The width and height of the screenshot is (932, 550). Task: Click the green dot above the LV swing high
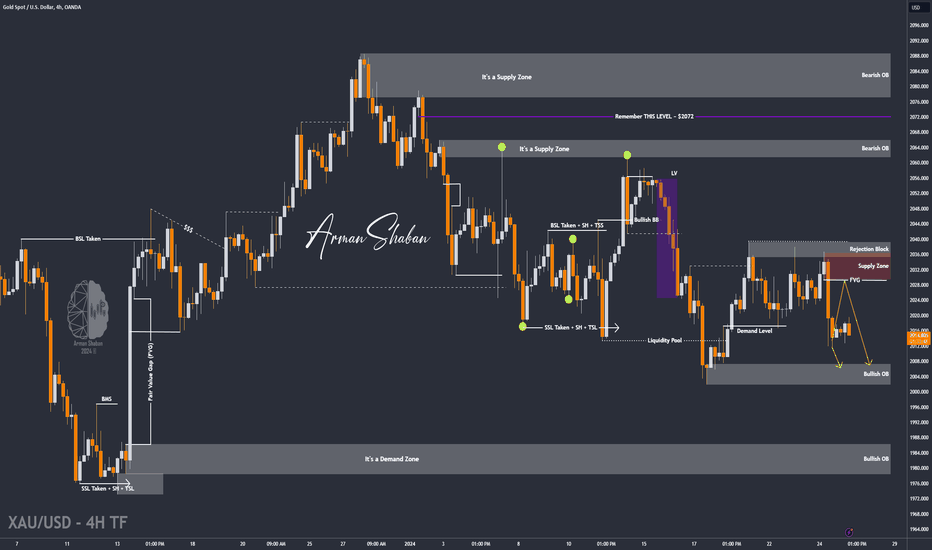pos(627,155)
